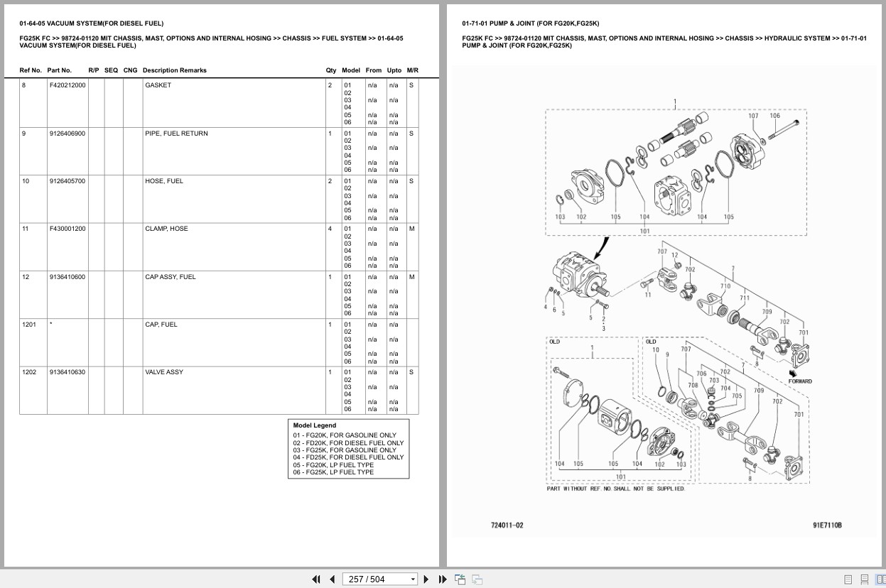
Task: Click part number 9136410600
Action: 67,277
